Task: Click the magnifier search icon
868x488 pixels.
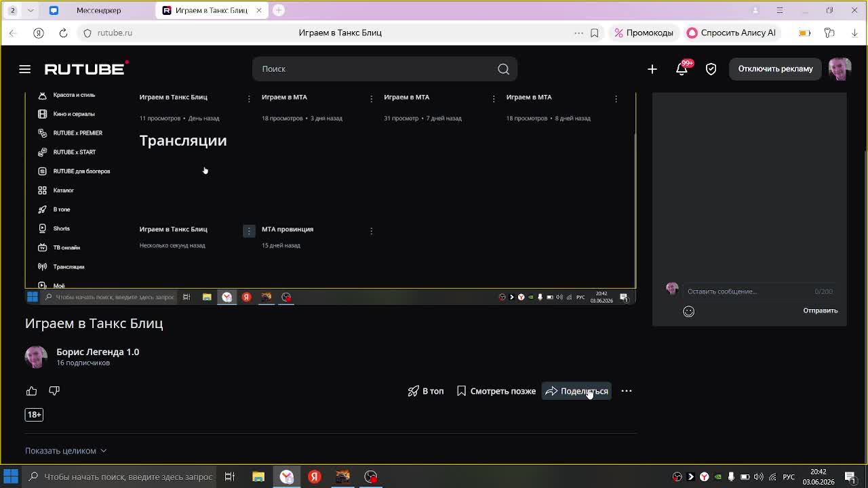Action: (503, 68)
